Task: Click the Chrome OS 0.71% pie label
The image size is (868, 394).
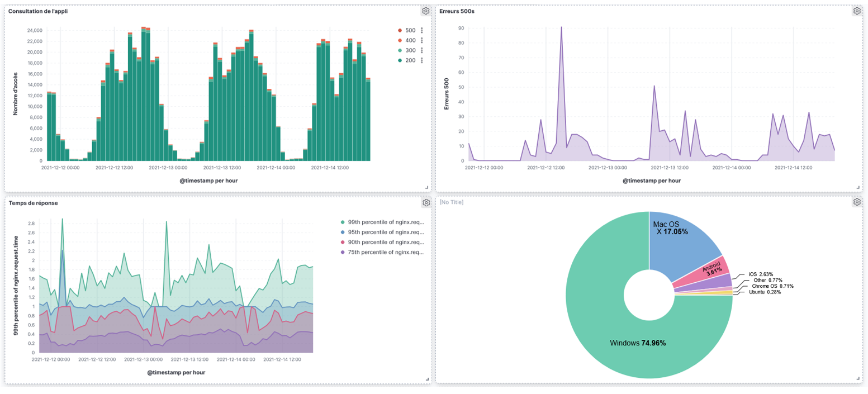Action: click(772, 286)
